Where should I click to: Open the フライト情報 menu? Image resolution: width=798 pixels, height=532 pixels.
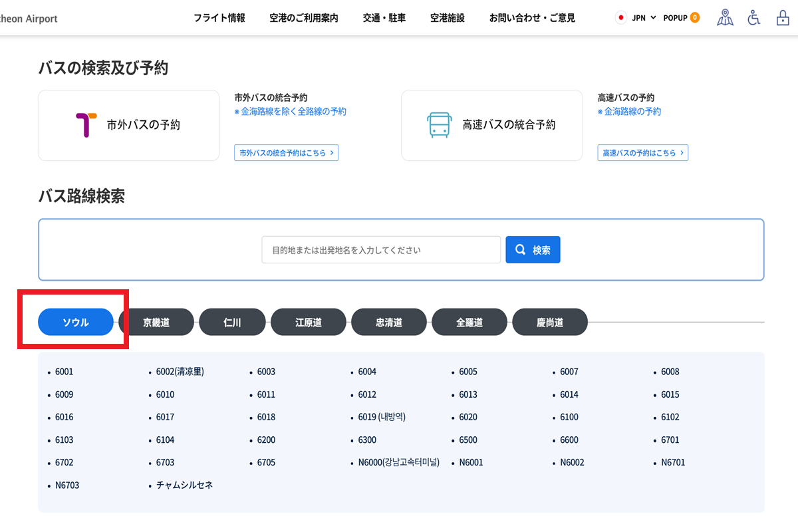click(219, 18)
